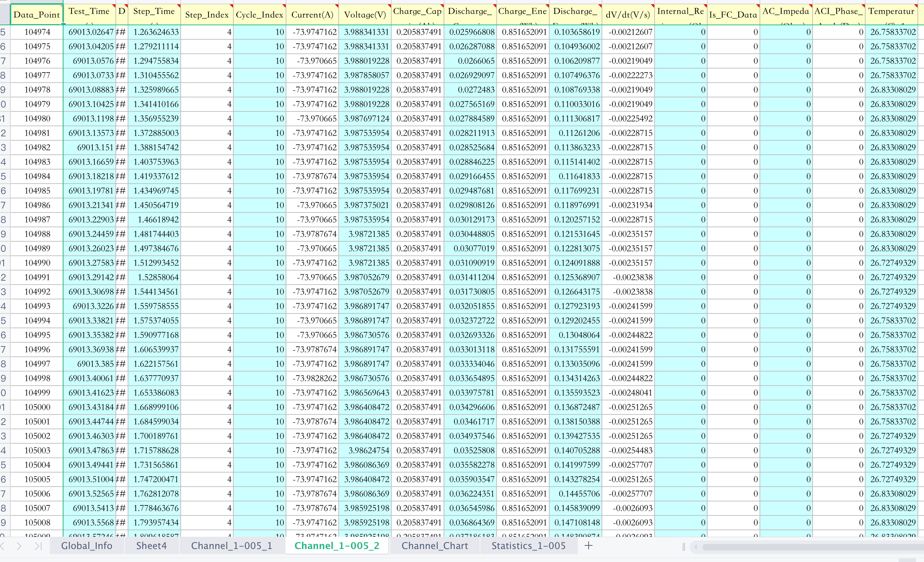Select the Data_Point header cell
The image size is (924, 562).
coord(36,15)
